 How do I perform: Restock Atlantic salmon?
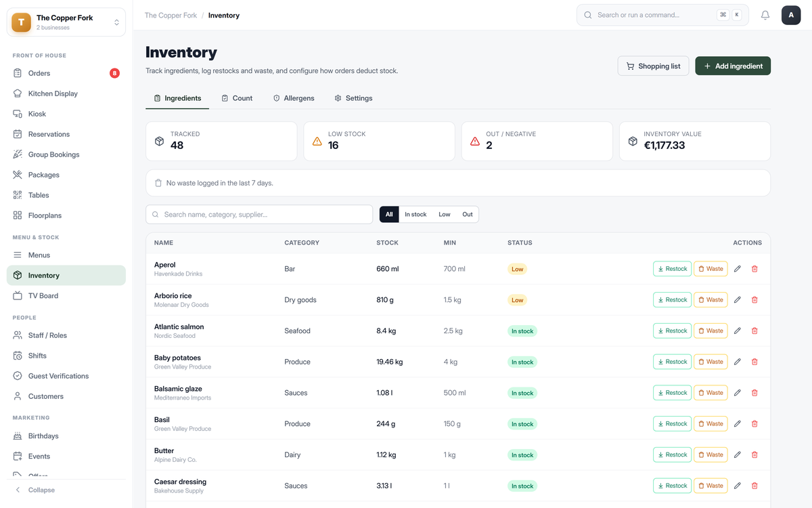point(672,331)
